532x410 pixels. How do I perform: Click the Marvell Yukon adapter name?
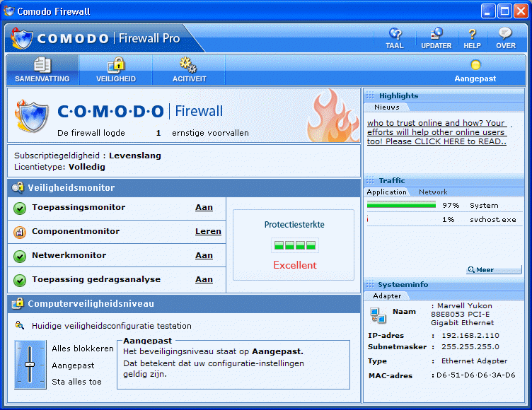click(462, 315)
